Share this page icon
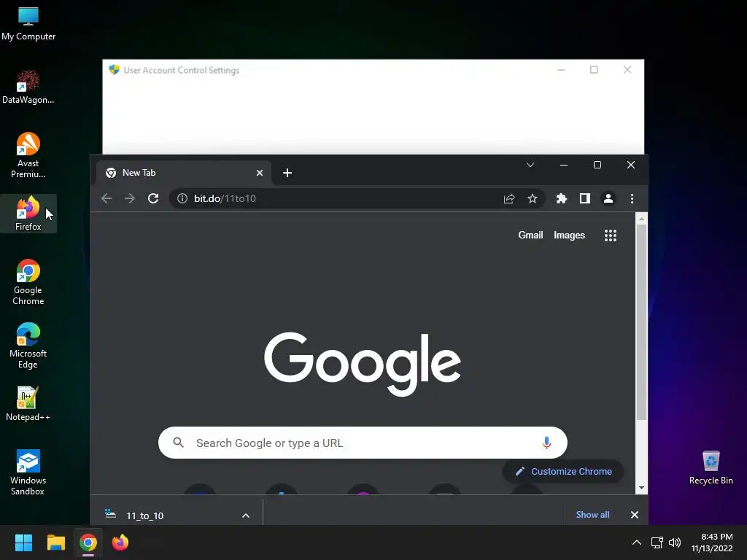The width and height of the screenshot is (747, 560). click(509, 198)
